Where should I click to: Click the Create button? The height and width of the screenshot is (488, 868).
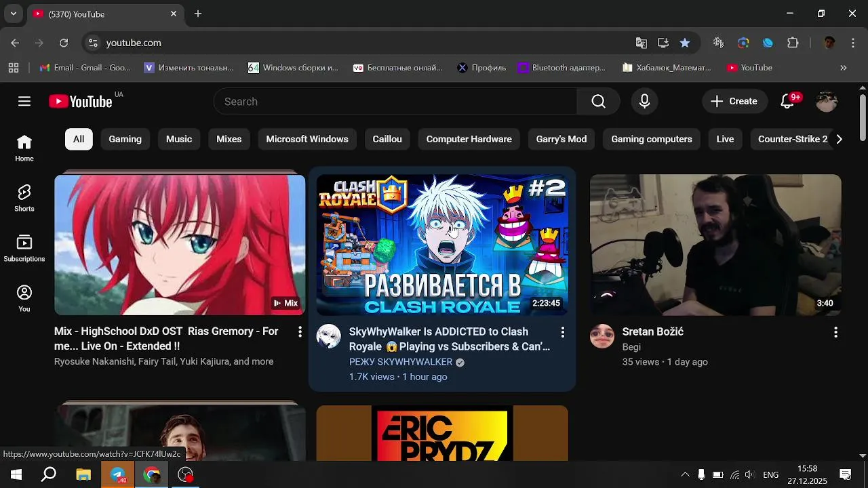point(734,102)
